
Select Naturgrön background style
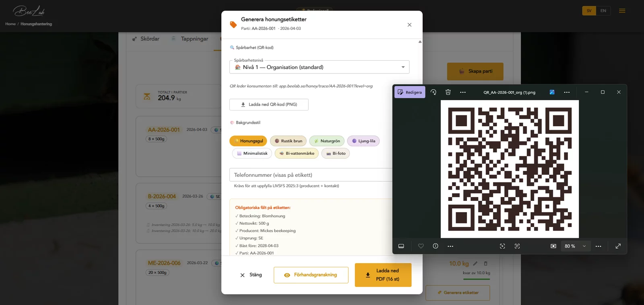[327, 141]
